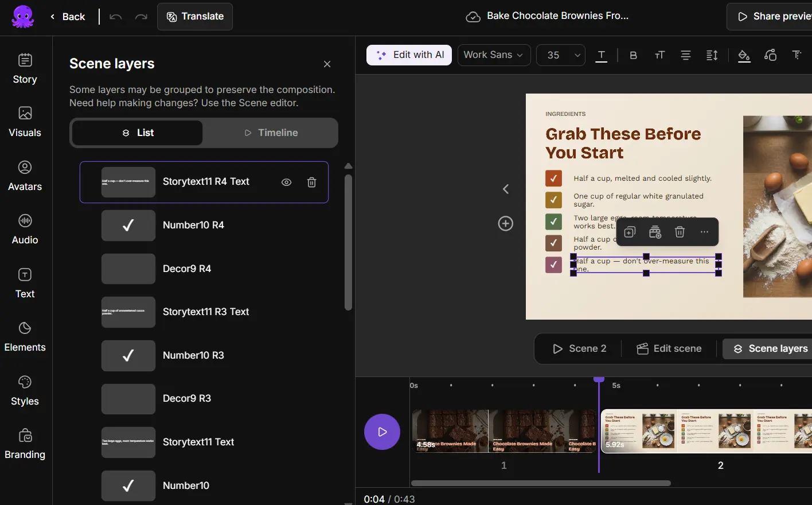The image size is (812, 505).
Task: Click the redo arrow icon
Action: coord(141,17)
